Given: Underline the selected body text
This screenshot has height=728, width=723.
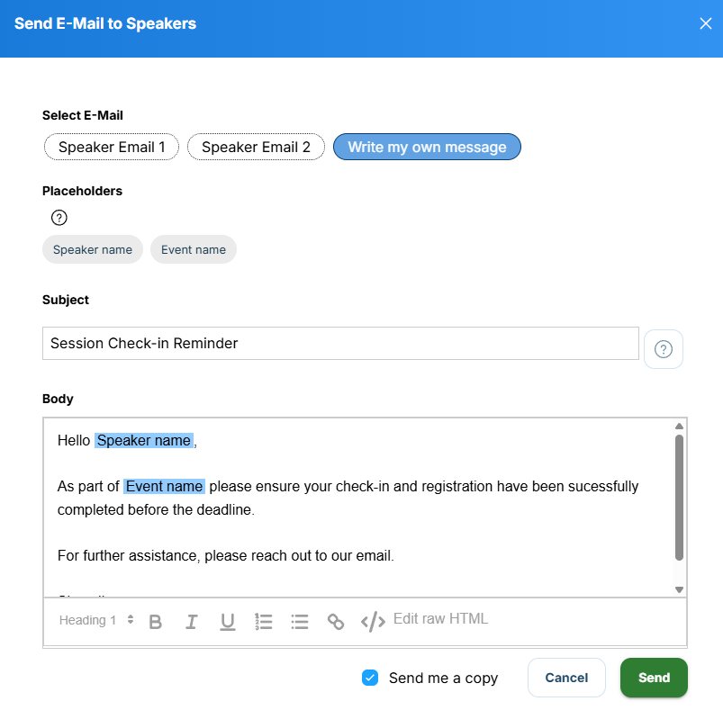Looking at the screenshot, I should 227,622.
